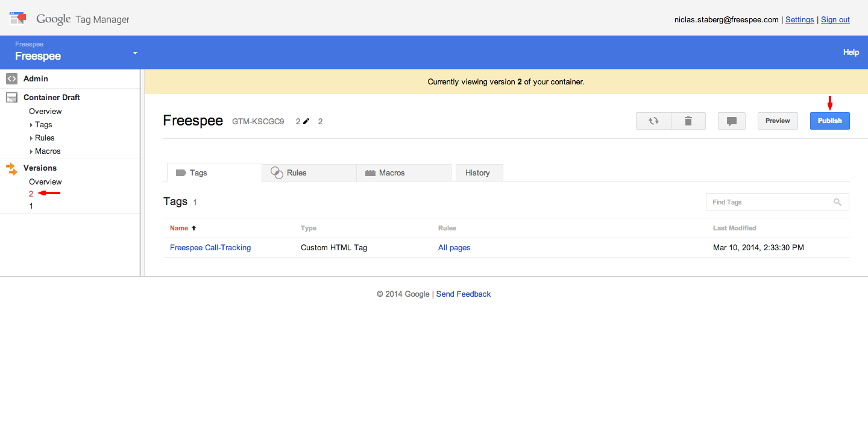Click the magnifier icon in Find Tags
The width and height of the screenshot is (868, 433).
point(837,202)
